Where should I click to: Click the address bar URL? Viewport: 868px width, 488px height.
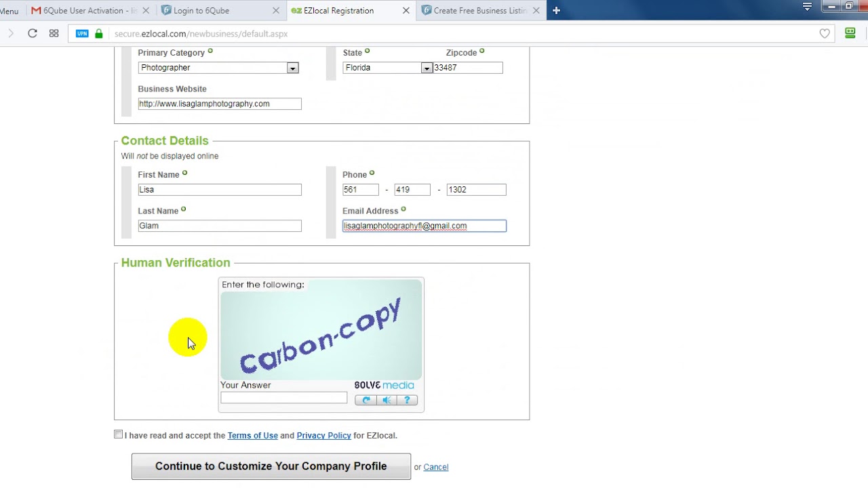point(201,34)
